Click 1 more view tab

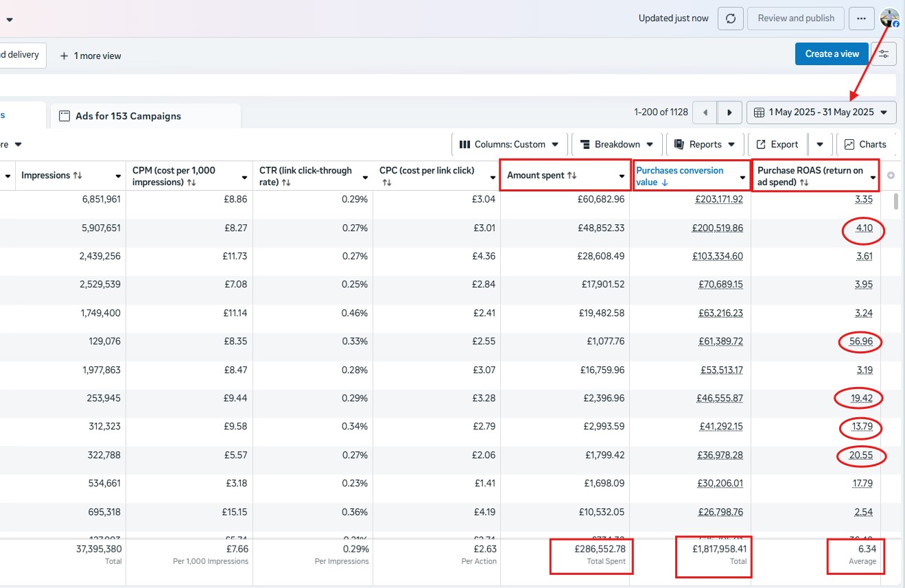point(91,56)
